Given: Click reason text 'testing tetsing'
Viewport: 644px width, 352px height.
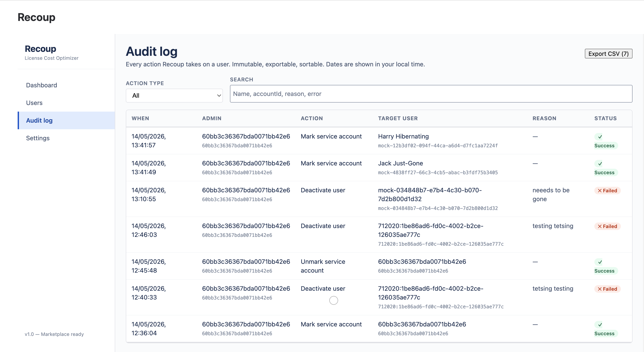Looking at the screenshot, I should pyautogui.click(x=553, y=226).
